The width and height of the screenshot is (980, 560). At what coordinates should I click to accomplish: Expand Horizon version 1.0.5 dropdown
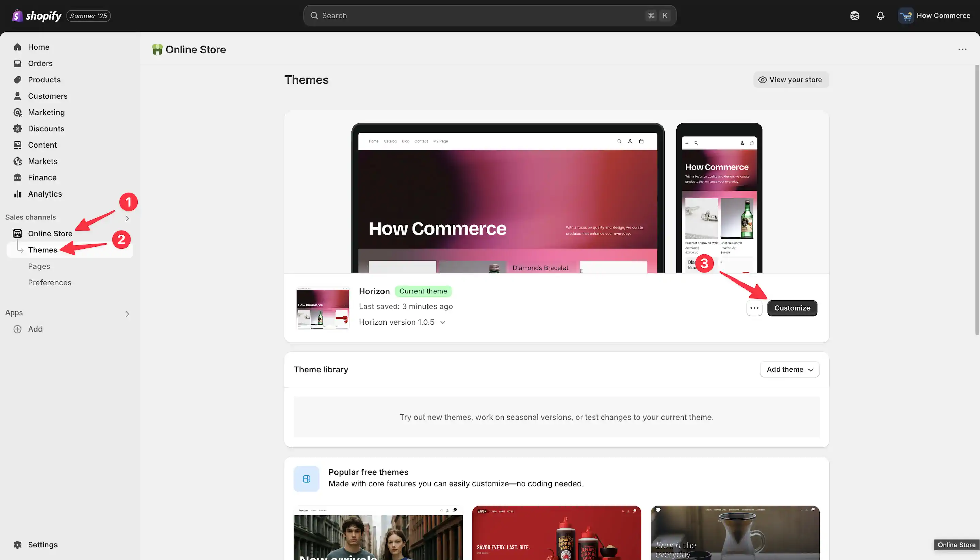coord(402,322)
